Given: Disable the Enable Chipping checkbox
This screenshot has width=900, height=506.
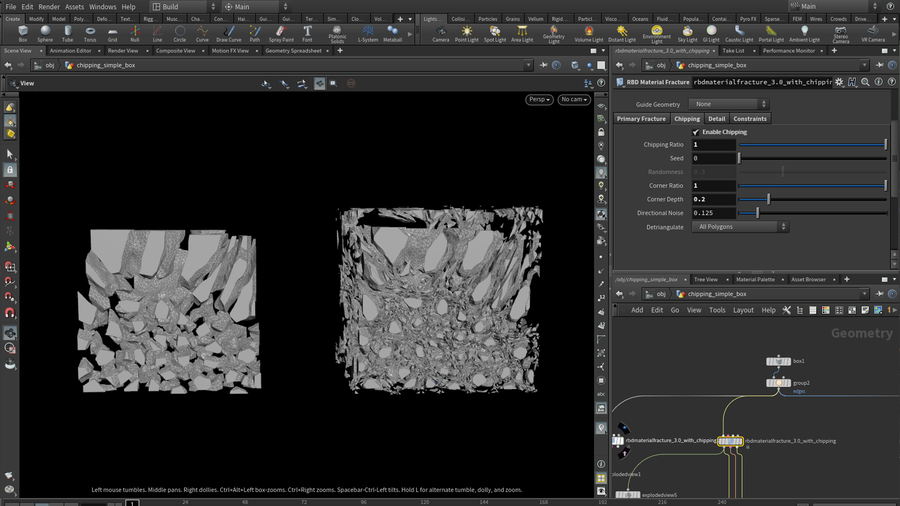Looking at the screenshot, I should (696, 132).
